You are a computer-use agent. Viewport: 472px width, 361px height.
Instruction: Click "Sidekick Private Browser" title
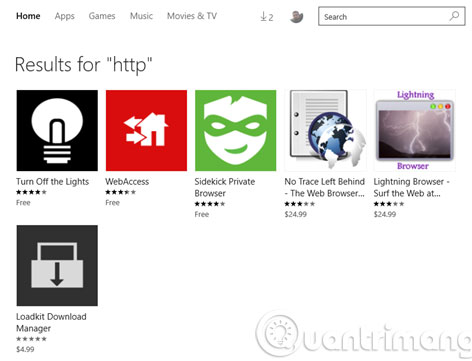coord(225,187)
